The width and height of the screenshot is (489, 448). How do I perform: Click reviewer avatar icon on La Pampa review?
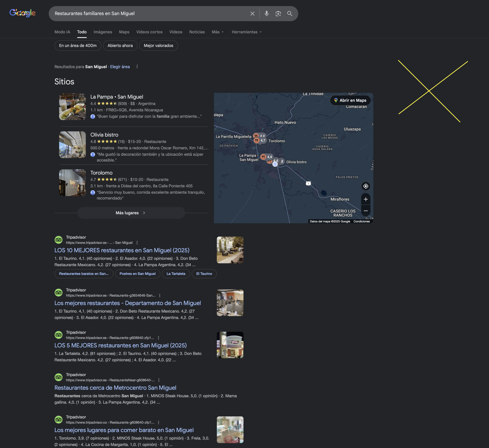pyautogui.click(x=93, y=116)
